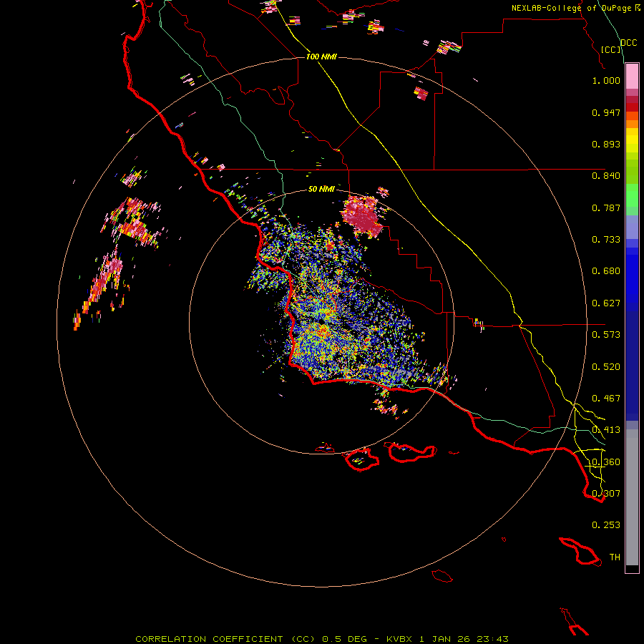Viewport: 644px width, 644px height.
Task: Click the 50 NMI range ring label
Action: click(x=321, y=189)
